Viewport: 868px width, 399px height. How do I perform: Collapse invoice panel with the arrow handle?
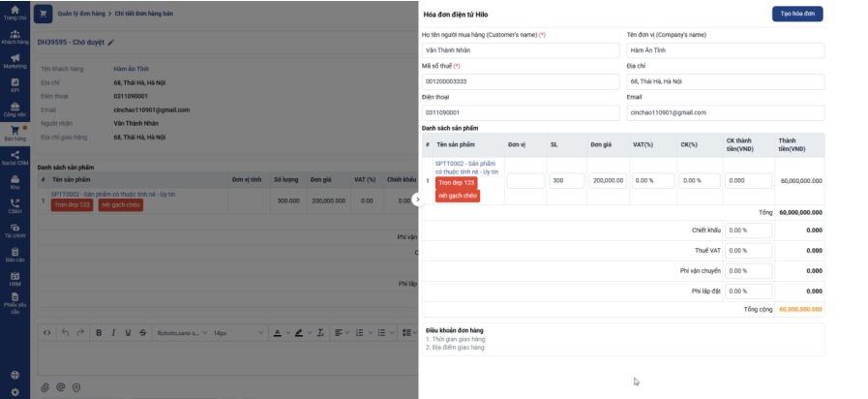pyautogui.click(x=417, y=199)
